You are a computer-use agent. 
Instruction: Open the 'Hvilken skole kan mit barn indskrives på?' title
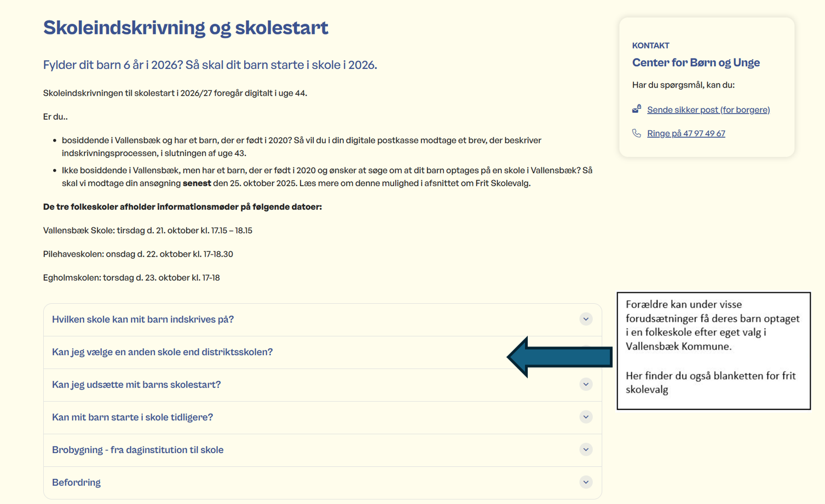click(142, 320)
